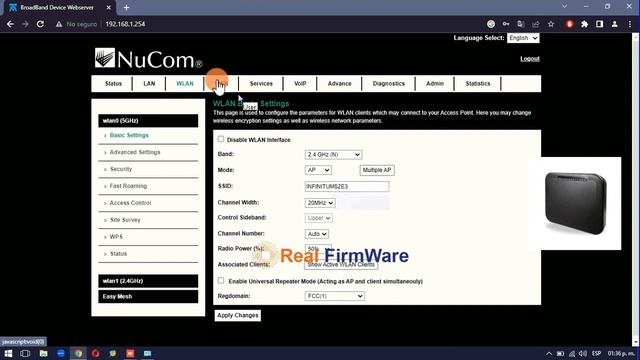Click the battery tray icon
This screenshot has height=360, width=640.
pos(560,353)
